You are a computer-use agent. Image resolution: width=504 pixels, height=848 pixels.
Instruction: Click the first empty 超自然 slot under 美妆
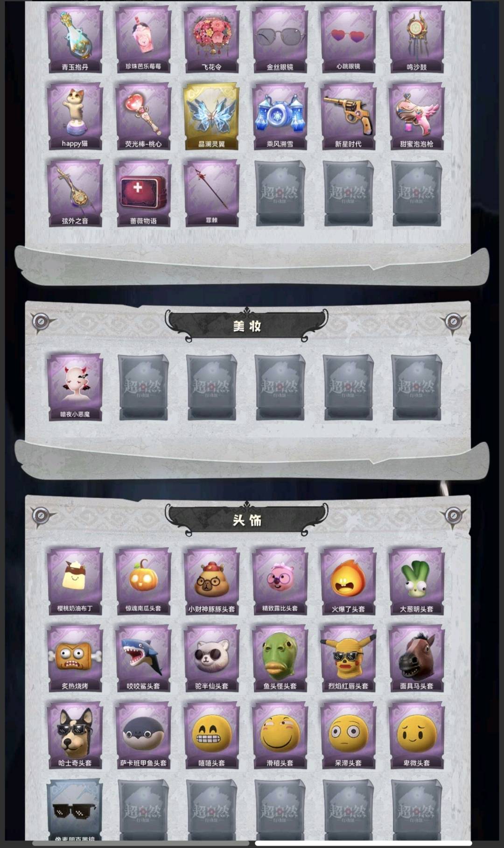click(x=143, y=388)
